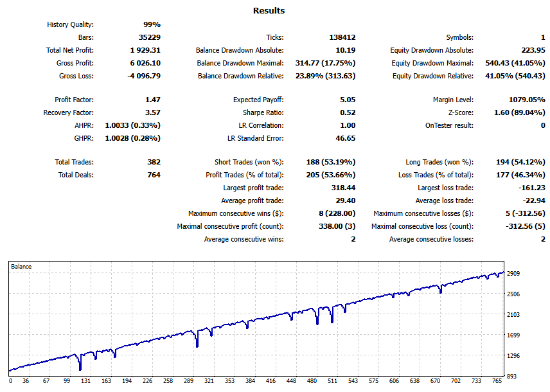The height and width of the screenshot is (392, 550).
Task: Click the Gross Loss value -4 096.79
Action: pos(143,76)
